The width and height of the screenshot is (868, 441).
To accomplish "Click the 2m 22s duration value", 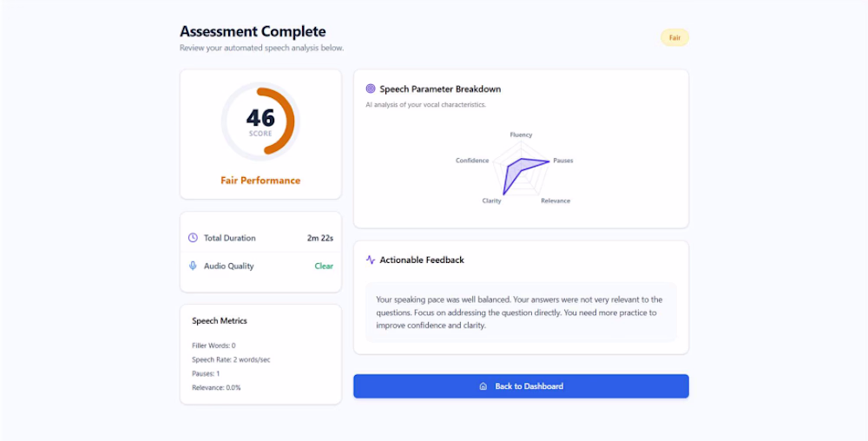I will pos(320,238).
